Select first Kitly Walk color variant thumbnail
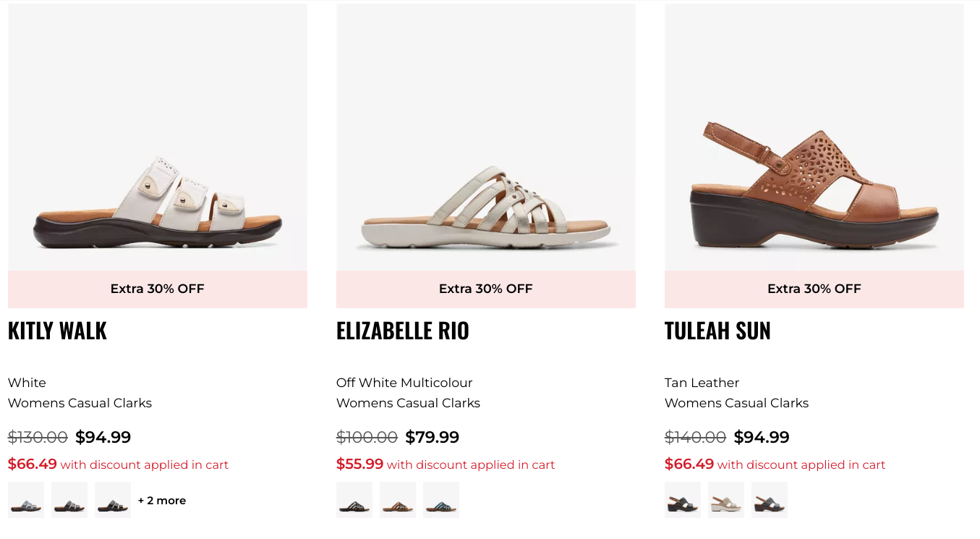 pos(26,500)
